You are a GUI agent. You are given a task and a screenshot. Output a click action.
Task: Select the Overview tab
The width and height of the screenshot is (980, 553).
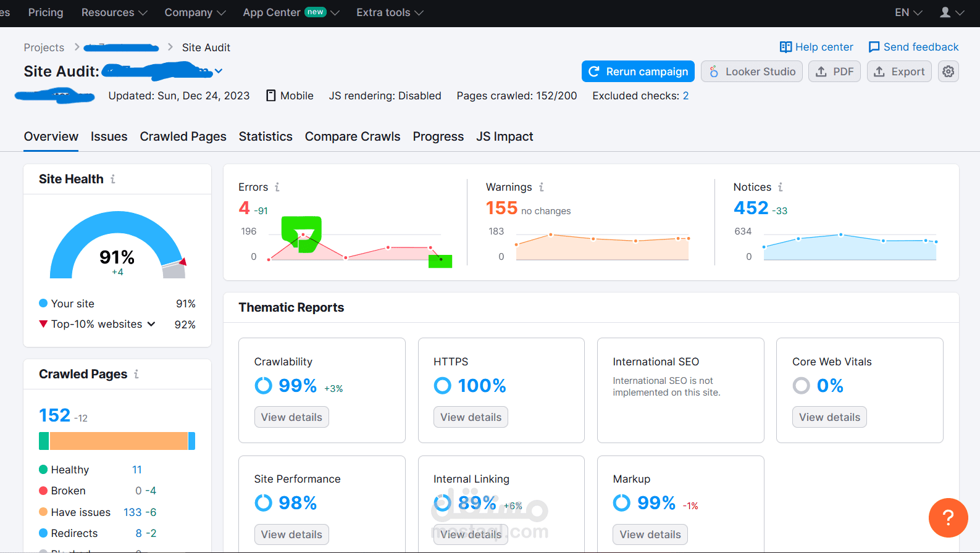(51, 136)
